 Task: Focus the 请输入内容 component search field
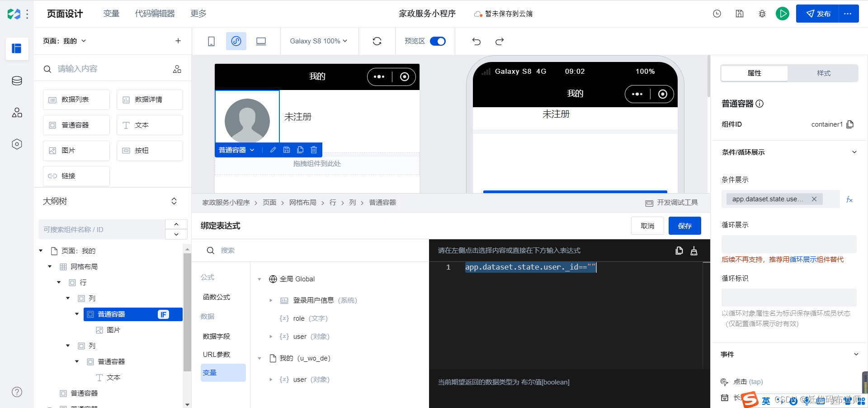click(x=108, y=69)
